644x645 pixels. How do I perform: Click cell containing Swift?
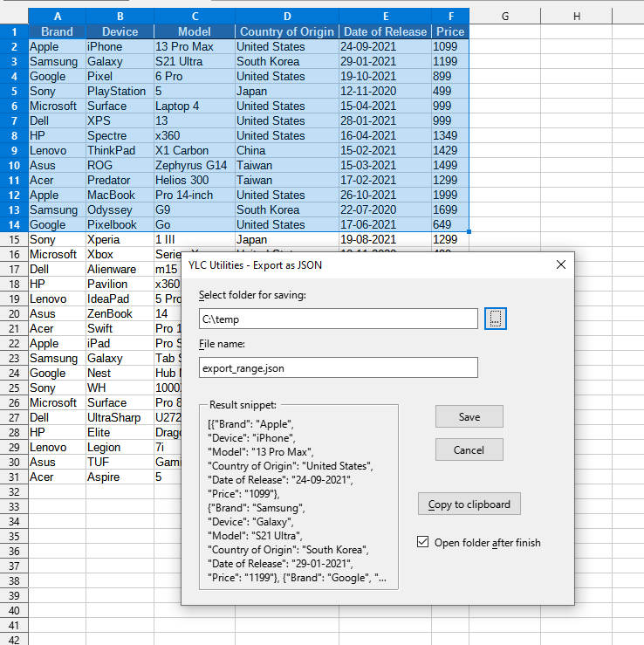click(120, 328)
